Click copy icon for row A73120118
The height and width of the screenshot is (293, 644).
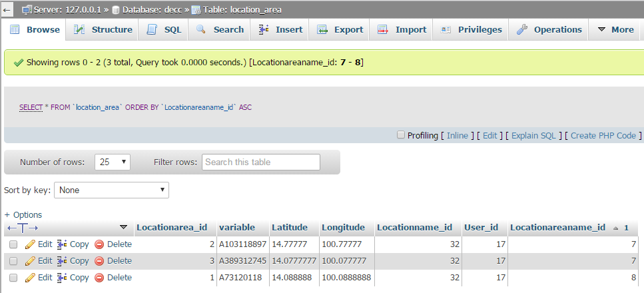point(62,278)
